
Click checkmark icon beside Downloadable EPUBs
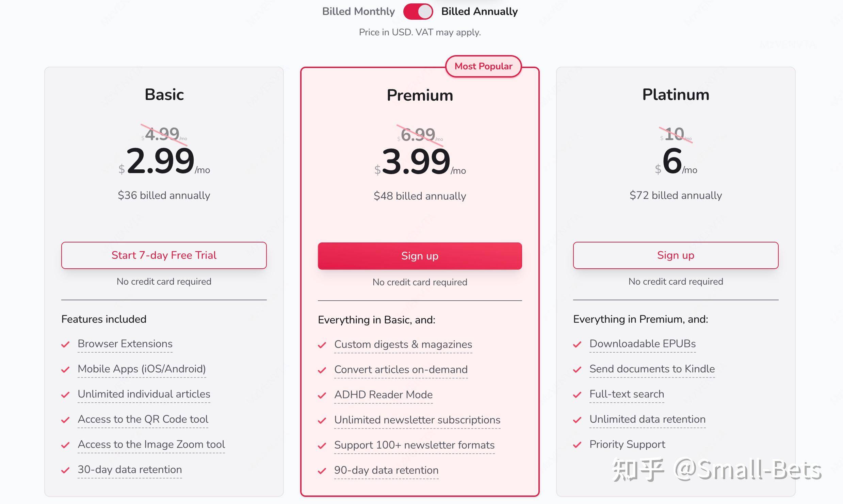pos(577,345)
